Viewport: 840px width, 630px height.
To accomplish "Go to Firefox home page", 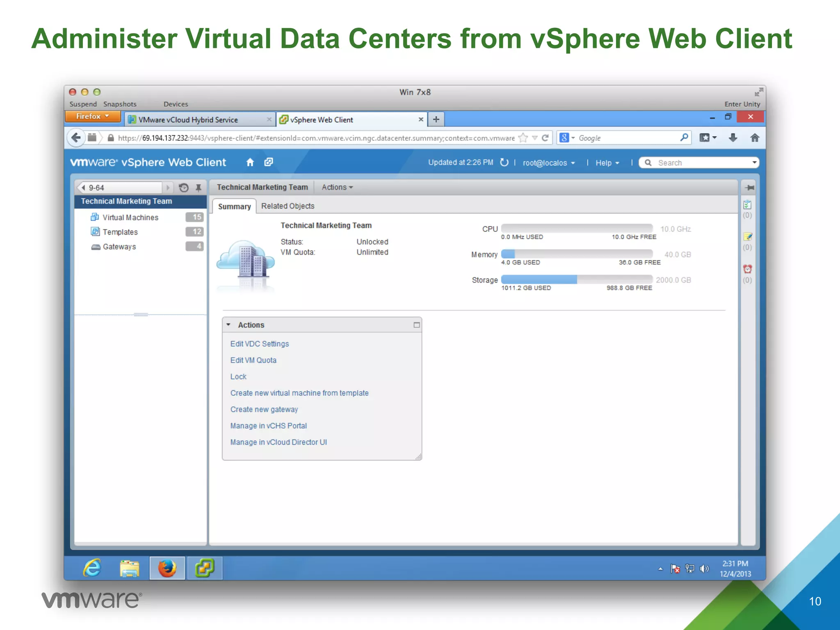I will (755, 138).
